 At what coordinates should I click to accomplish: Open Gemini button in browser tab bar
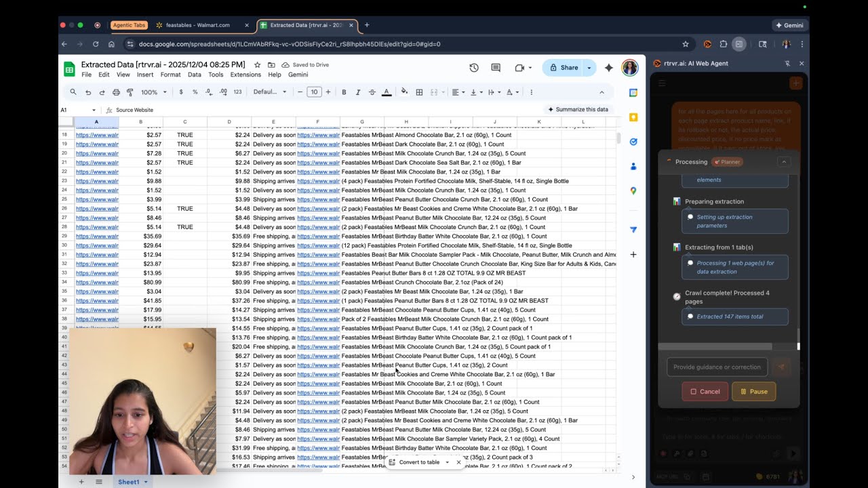(x=790, y=25)
